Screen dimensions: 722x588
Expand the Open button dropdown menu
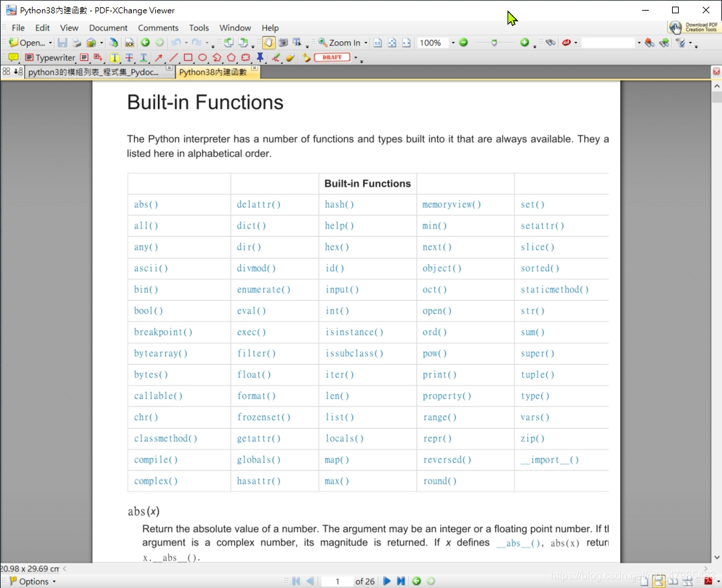(50, 43)
